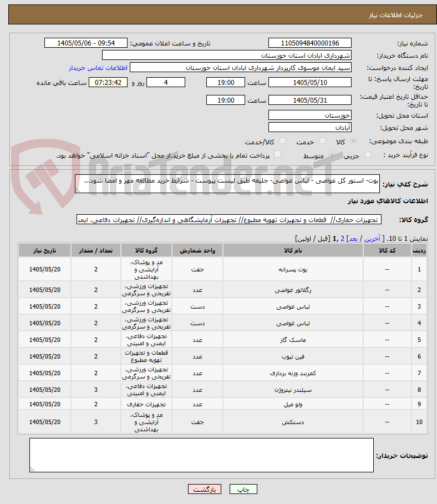
Task: Select the خدمت radio button
Action: (322, 141)
